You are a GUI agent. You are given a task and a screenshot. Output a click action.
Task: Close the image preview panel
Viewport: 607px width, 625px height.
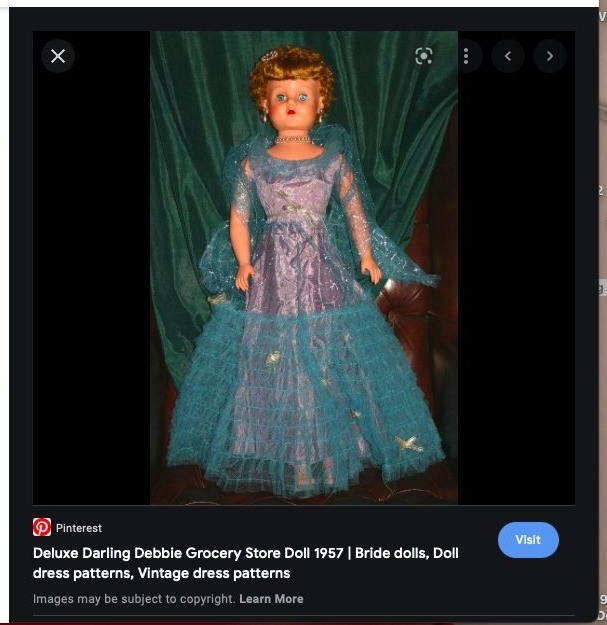(58, 56)
